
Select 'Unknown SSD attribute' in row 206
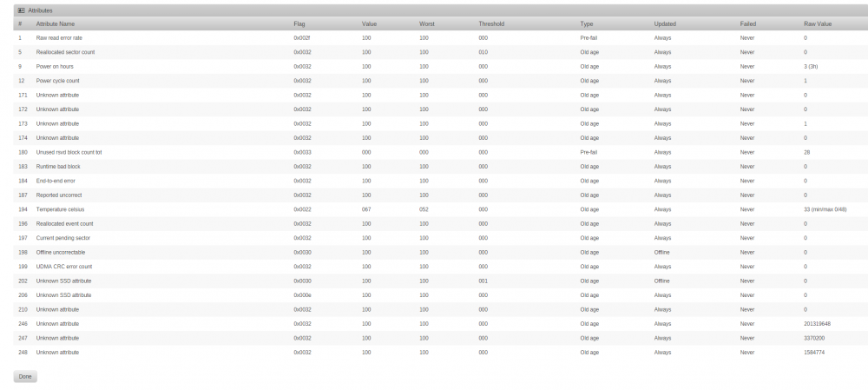pos(63,295)
